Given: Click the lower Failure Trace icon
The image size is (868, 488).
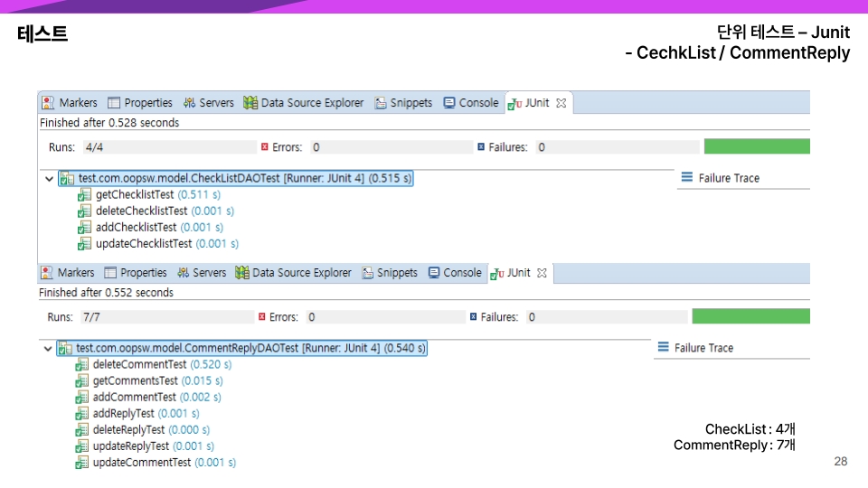Looking at the screenshot, I should click(663, 347).
